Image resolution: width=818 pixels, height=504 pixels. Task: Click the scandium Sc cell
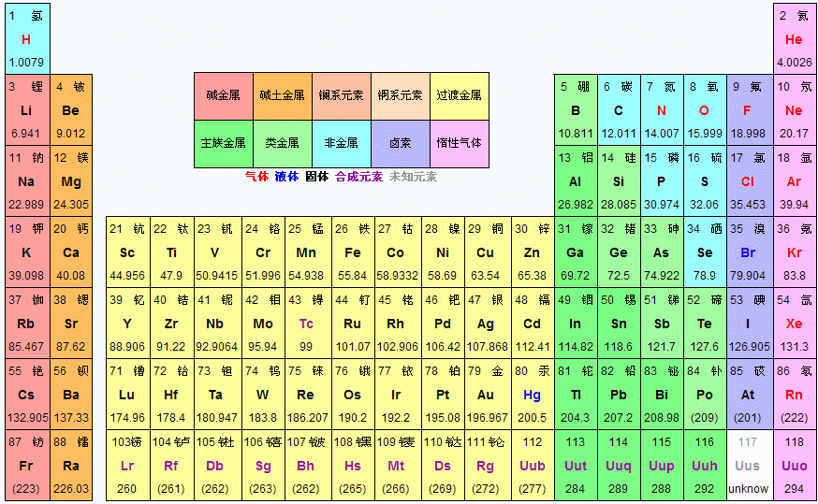(x=128, y=252)
